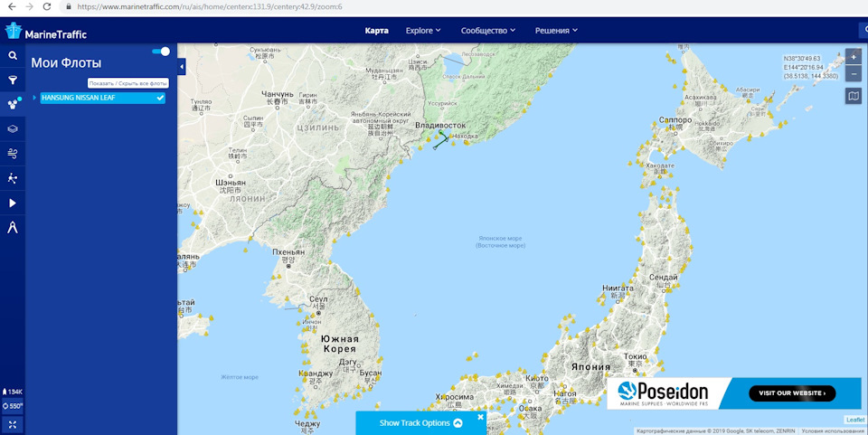868x435 pixels.
Task: Click the Мои Флоты panel heading
Action: (66, 63)
